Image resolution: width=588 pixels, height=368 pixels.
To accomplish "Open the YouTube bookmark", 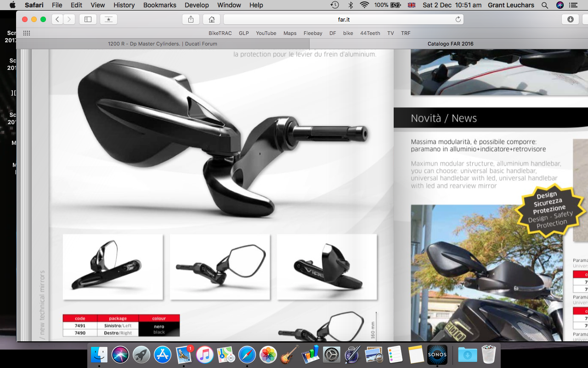I will point(266,33).
